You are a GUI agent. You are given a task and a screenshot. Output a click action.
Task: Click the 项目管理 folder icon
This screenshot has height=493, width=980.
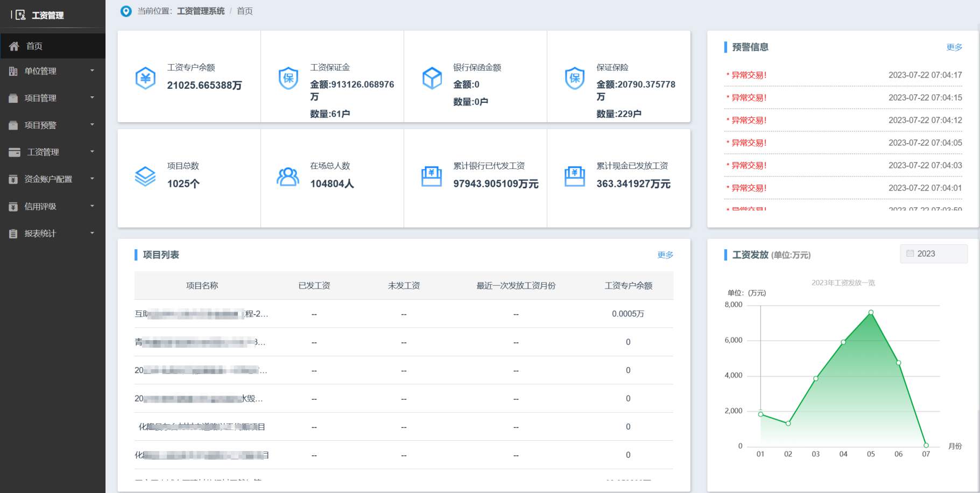(x=13, y=98)
